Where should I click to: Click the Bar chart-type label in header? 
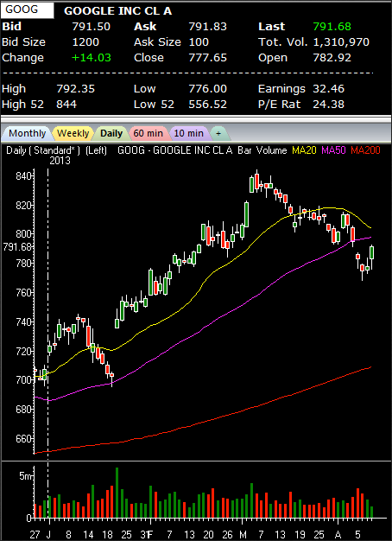coord(243,150)
